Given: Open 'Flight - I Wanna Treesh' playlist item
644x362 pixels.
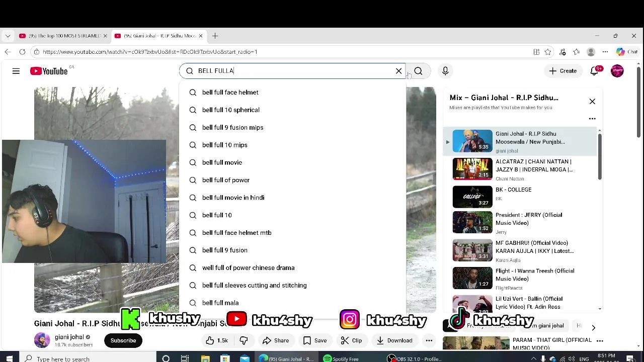Looking at the screenshot, I should 521,279.
